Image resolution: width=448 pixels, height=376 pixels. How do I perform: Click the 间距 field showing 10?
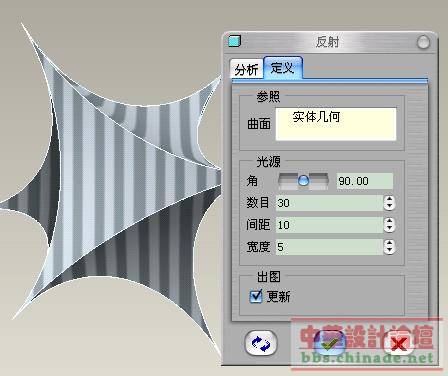[x=330, y=225]
